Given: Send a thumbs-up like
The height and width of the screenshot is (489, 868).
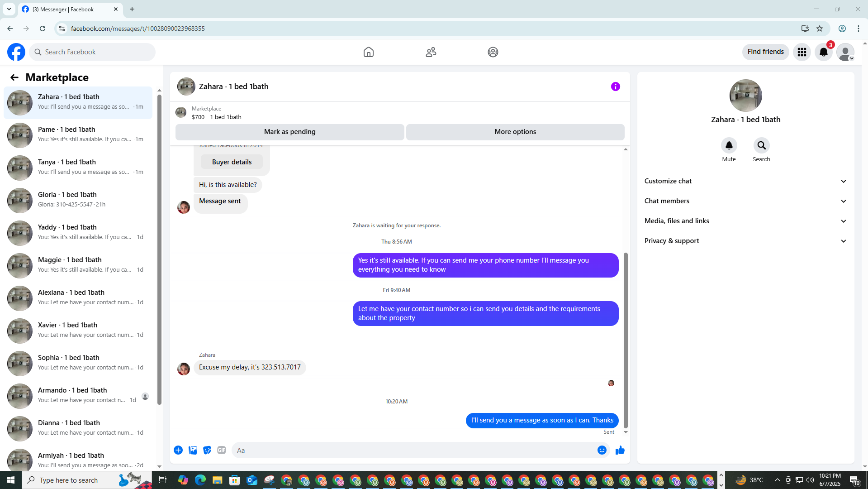Looking at the screenshot, I should [620, 450].
